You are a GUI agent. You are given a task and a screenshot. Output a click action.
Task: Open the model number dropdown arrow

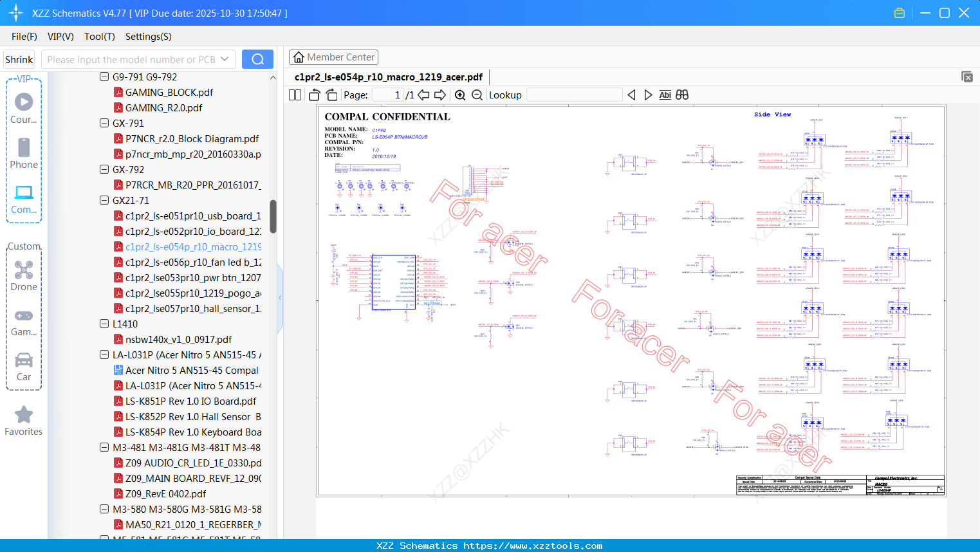click(x=225, y=59)
